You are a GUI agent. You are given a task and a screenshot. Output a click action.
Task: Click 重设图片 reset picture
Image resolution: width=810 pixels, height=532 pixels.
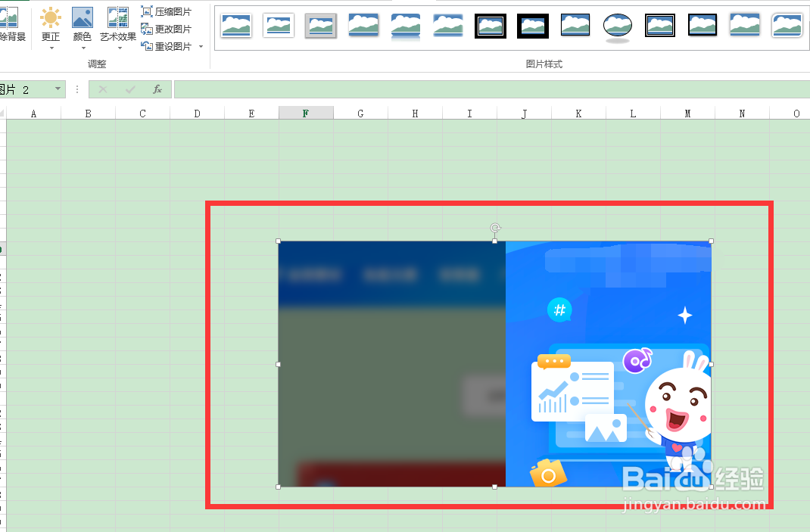[167, 46]
